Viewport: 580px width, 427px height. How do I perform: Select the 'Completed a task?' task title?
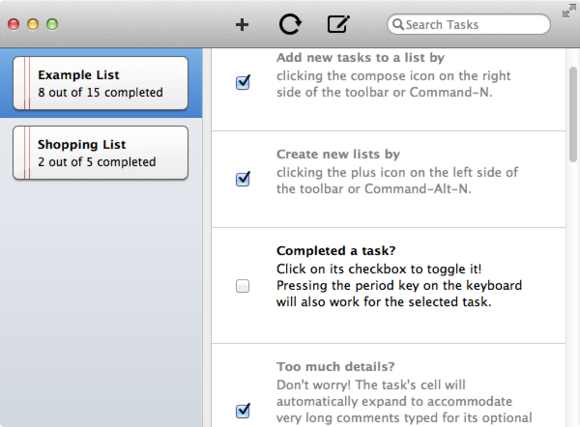[336, 251]
